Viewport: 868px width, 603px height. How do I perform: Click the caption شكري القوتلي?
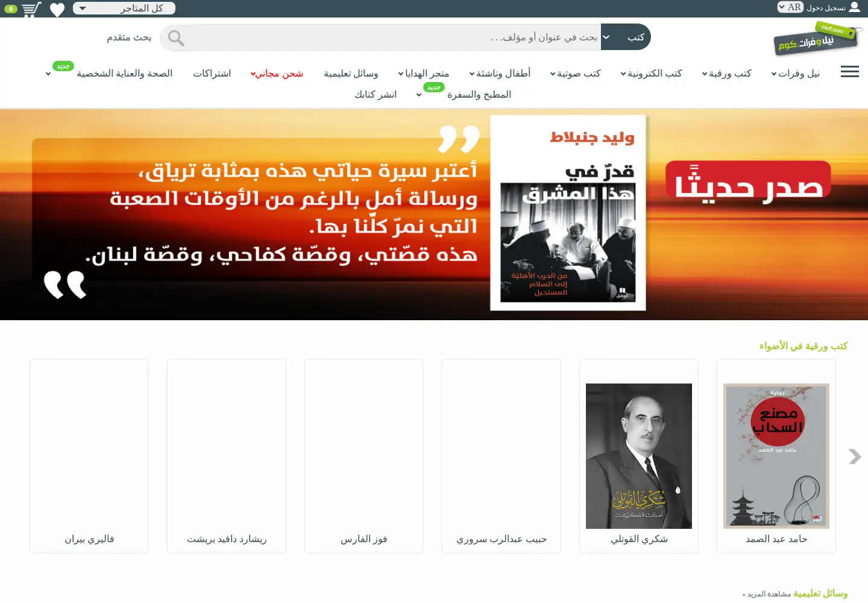pyautogui.click(x=639, y=539)
